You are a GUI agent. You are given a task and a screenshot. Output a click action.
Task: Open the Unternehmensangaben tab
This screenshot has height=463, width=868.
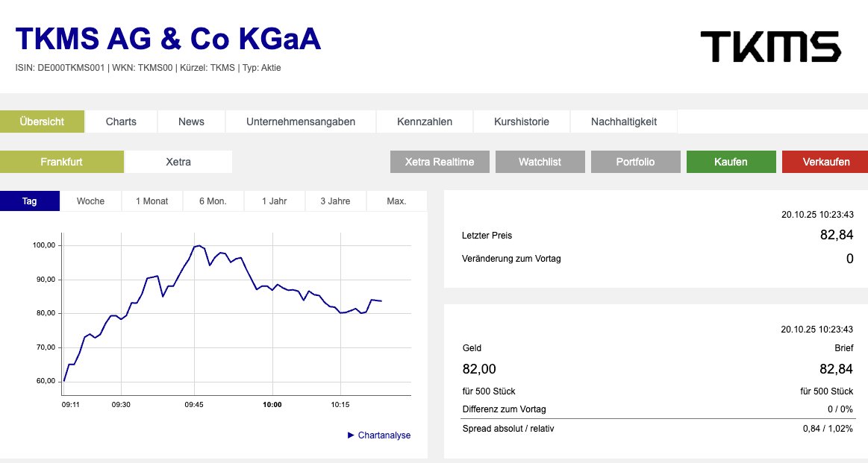[300, 121]
